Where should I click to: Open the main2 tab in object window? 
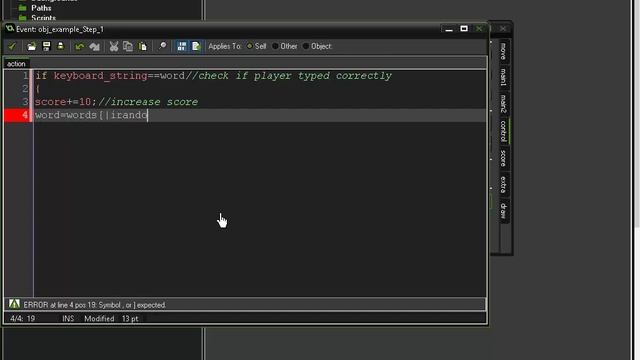[503, 104]
